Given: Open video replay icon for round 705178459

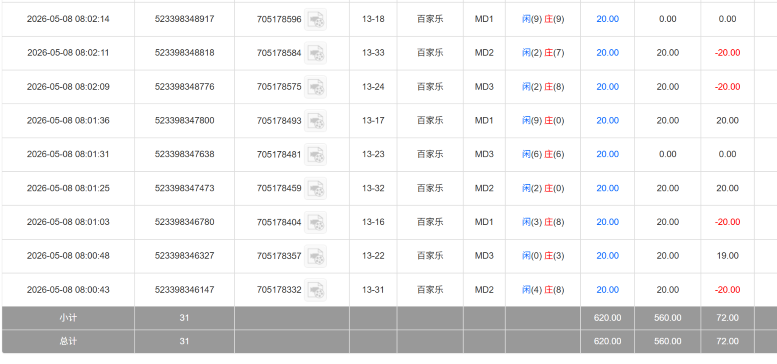Looking at the screenshot, I should click(315, 188).
